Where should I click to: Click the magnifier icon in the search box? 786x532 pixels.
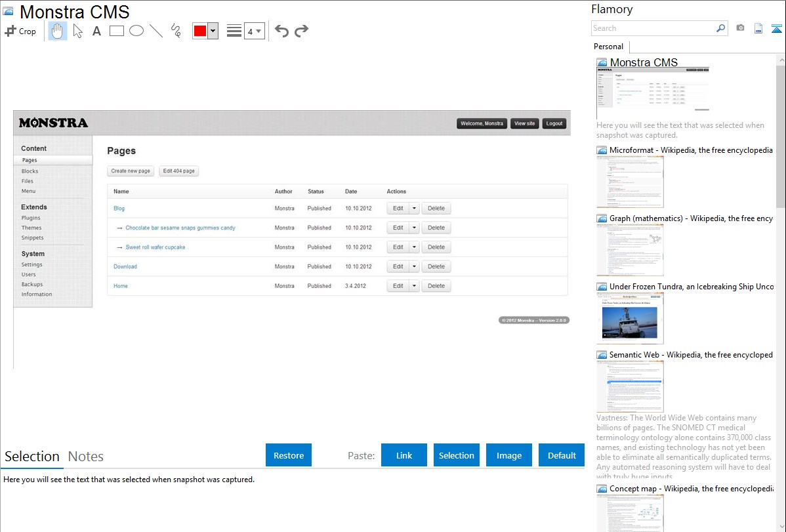[x=720, y=28]
